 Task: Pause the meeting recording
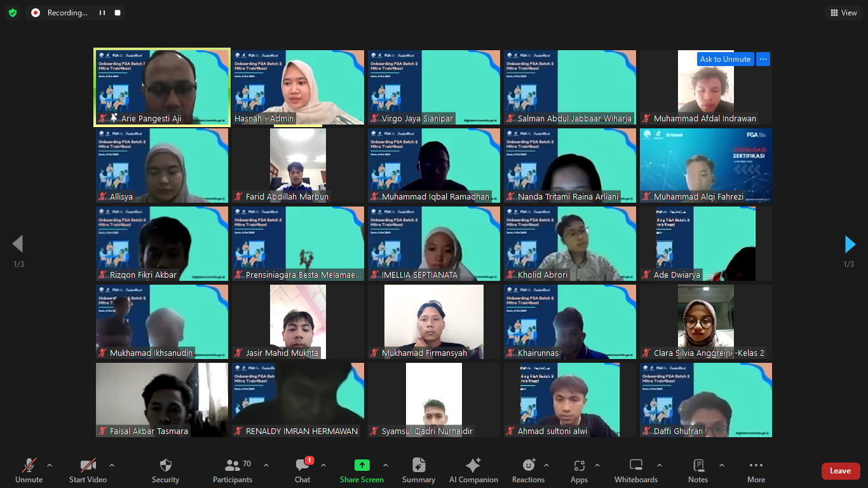click(102, 13)
